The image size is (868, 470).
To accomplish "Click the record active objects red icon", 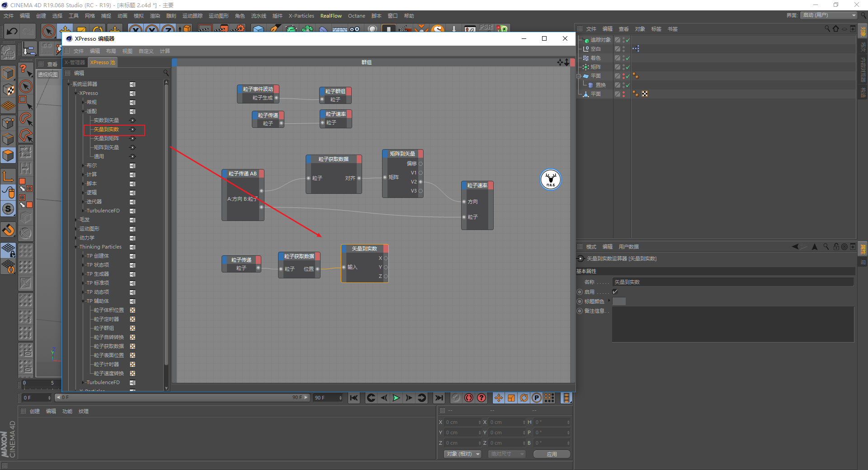I will (x=469, y=398).
